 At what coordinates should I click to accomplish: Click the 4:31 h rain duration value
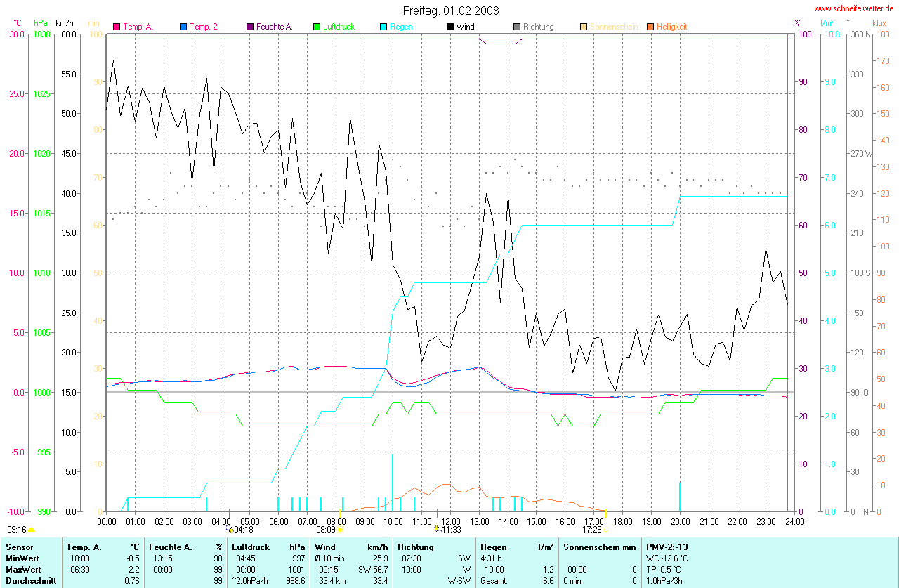pyautogui.click(x=491, y=558)
